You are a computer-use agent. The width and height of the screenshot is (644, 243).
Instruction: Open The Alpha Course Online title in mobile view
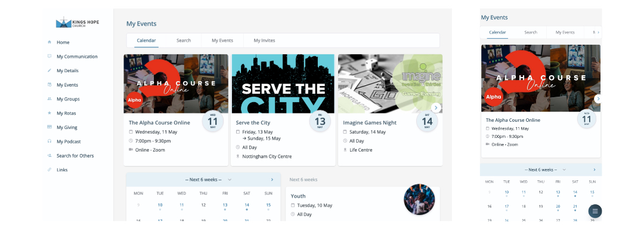(x=513, y=120)
